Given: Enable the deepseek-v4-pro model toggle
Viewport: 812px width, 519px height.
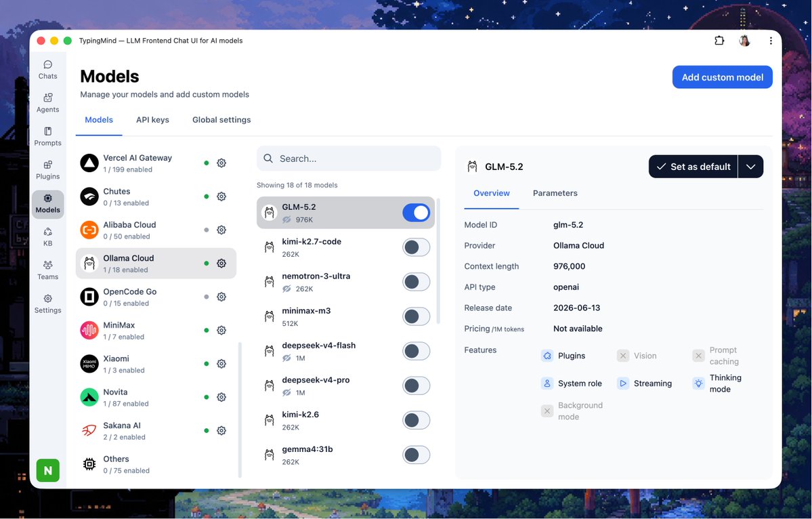Looking at the screenshot, I should [x=416, y=386].
